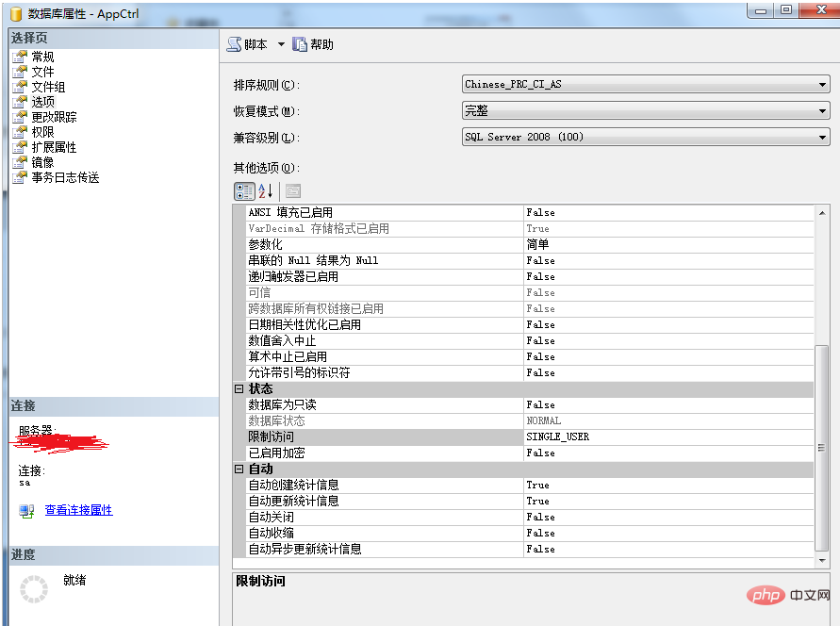
Task: Collapse the 状态 category
Action: coord(239,389)
